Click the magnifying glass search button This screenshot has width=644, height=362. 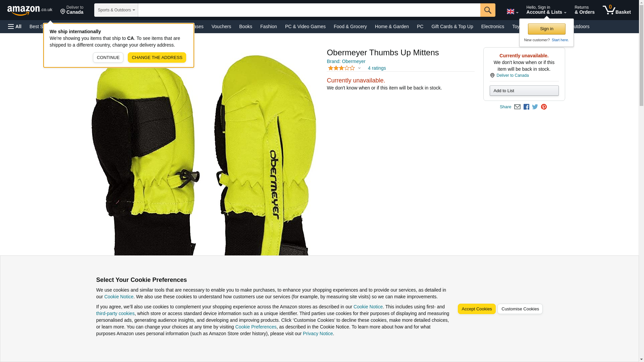point(488,10)
